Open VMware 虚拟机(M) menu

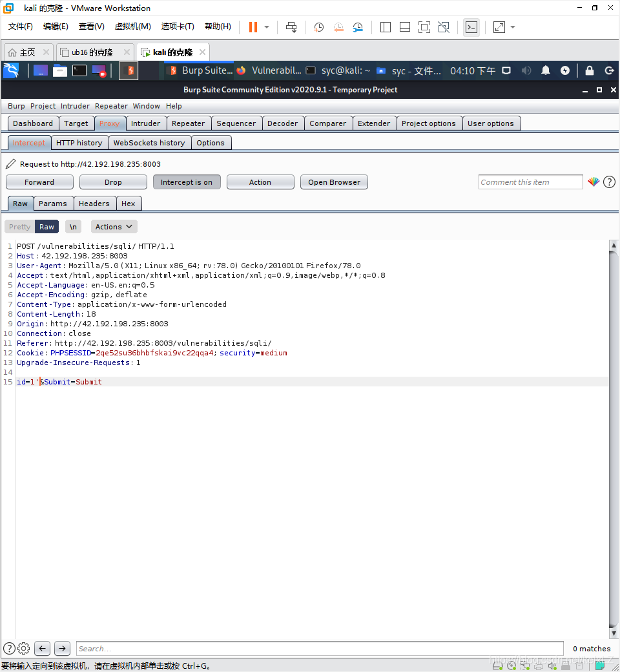point(132,26)
